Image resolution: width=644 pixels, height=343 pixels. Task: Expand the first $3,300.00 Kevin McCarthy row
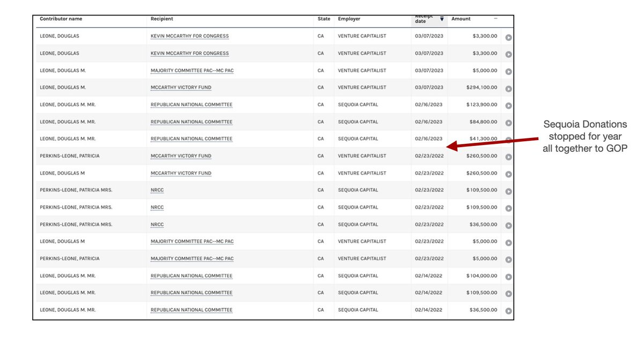[508, 38]
